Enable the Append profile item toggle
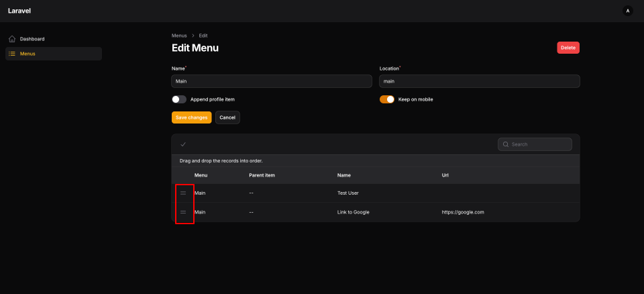 click(x=179, y=99)
